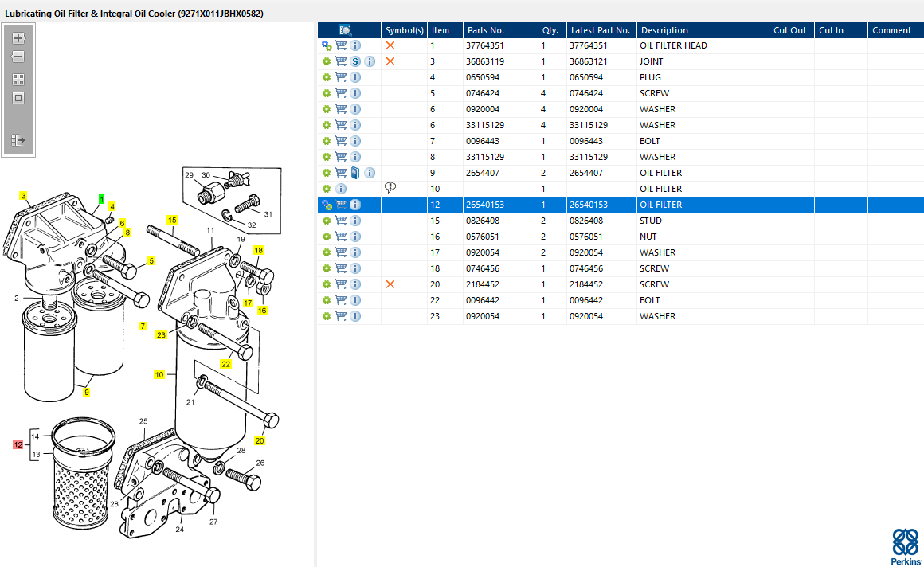
Task: Click the zoom in plus button
Action: coord(18,38)
